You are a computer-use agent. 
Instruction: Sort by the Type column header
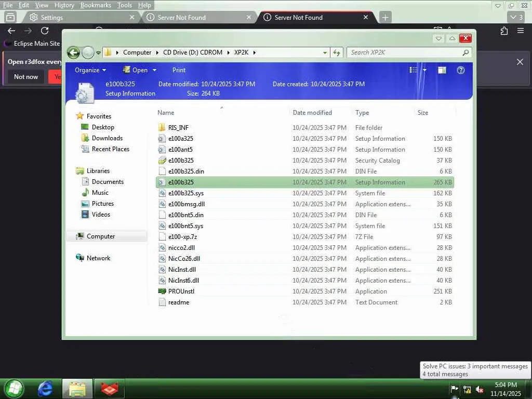(x=362, y=113)
